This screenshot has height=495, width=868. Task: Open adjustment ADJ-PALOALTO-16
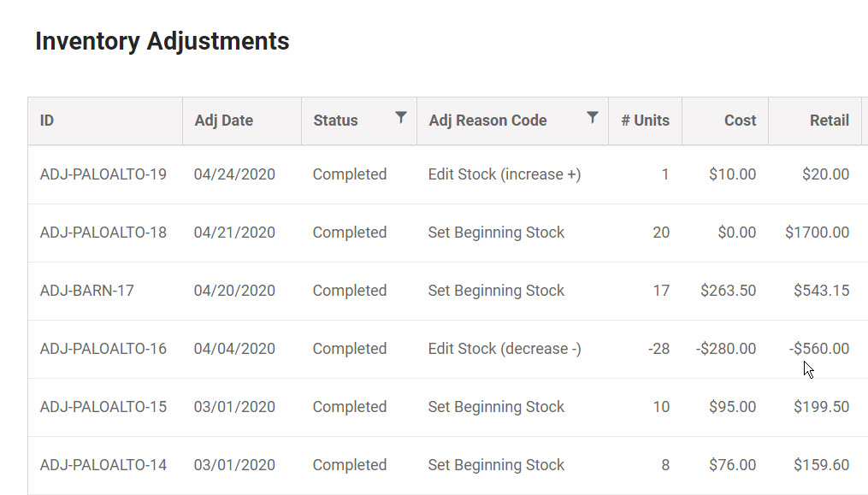103,349
